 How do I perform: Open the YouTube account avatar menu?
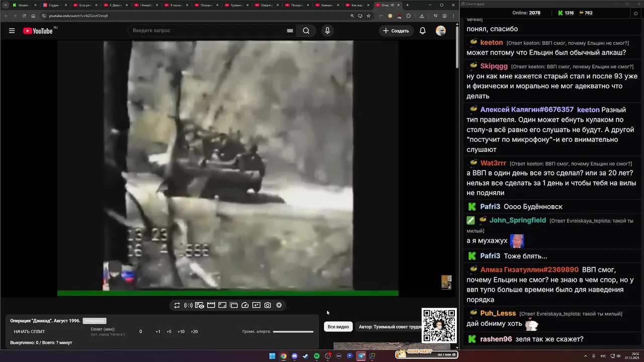(x=441, y=31)
